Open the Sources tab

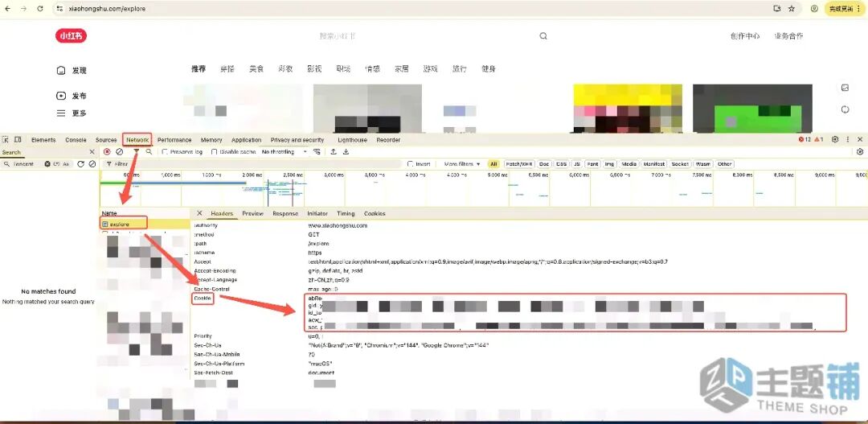click(x=106, y=140)
